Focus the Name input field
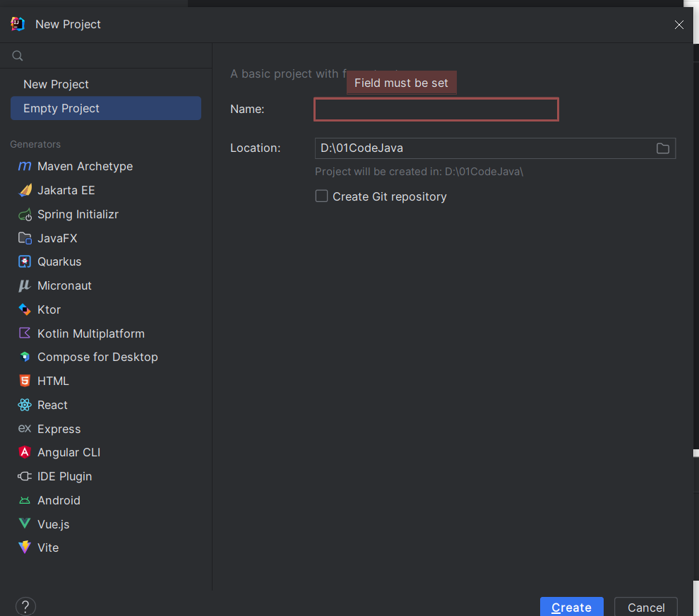 436,109
